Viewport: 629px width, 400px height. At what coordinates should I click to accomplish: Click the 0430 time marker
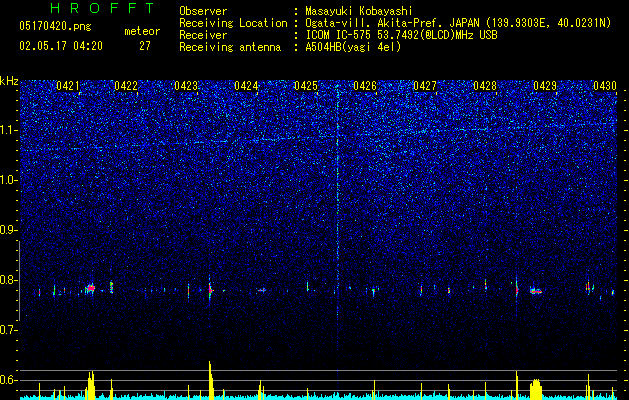tap(605, 86)
